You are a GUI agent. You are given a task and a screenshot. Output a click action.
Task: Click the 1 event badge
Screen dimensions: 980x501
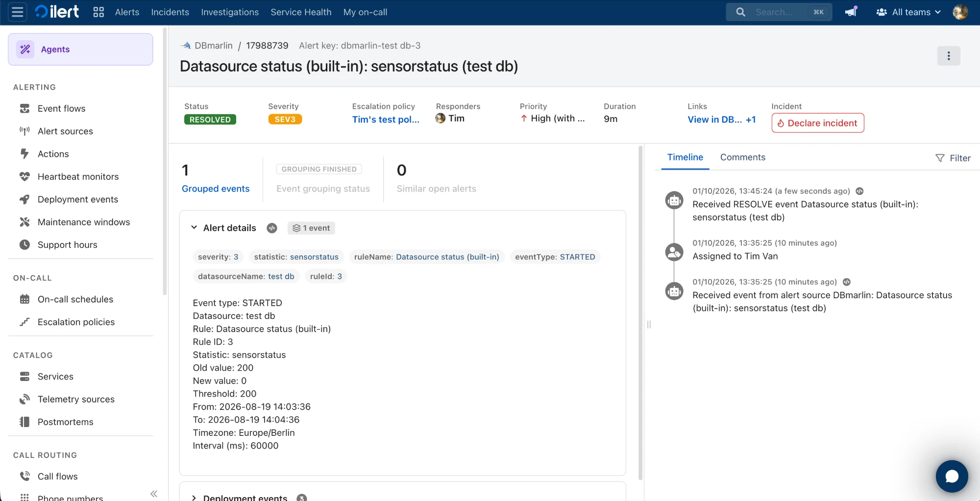tap(311, 228)
